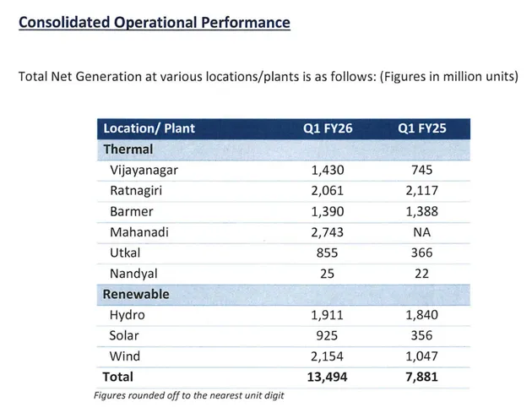532x413 pixels.
Task: Click the Renewable section row label
Action: [137, 294]
